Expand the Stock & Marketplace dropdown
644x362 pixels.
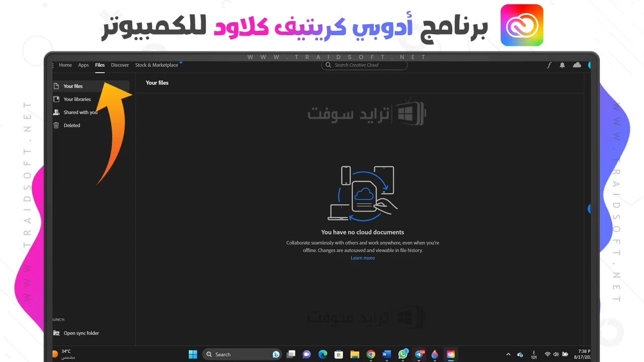click(157, 65)
